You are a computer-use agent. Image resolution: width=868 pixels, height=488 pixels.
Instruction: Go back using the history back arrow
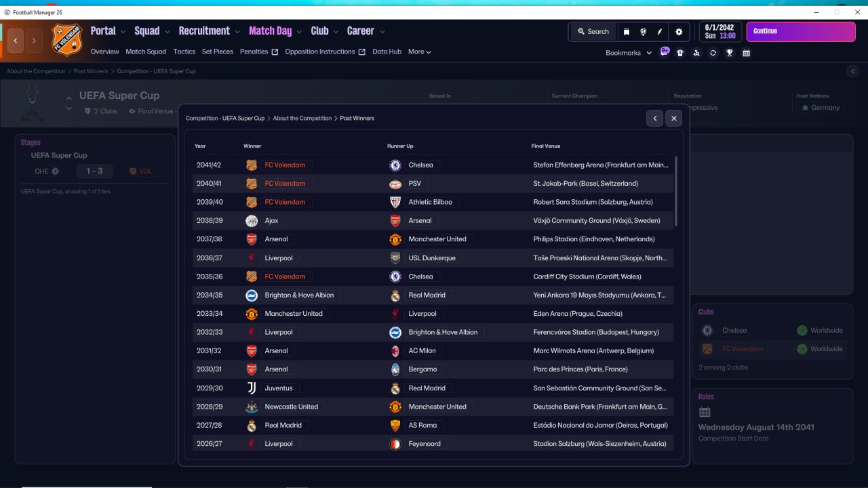coord(16,41)
